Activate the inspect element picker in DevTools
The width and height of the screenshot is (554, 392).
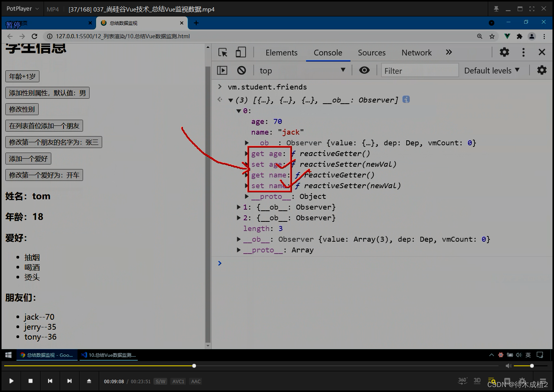pos(223,52)
